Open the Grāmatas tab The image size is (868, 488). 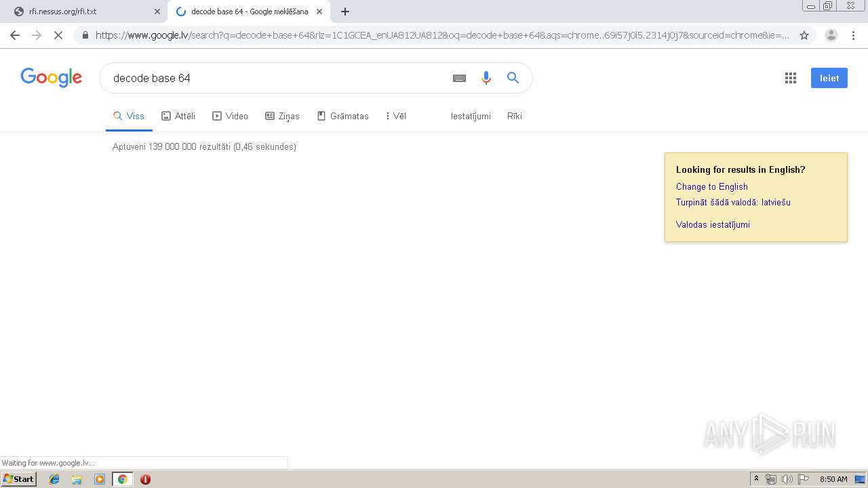tap(343, 116)
